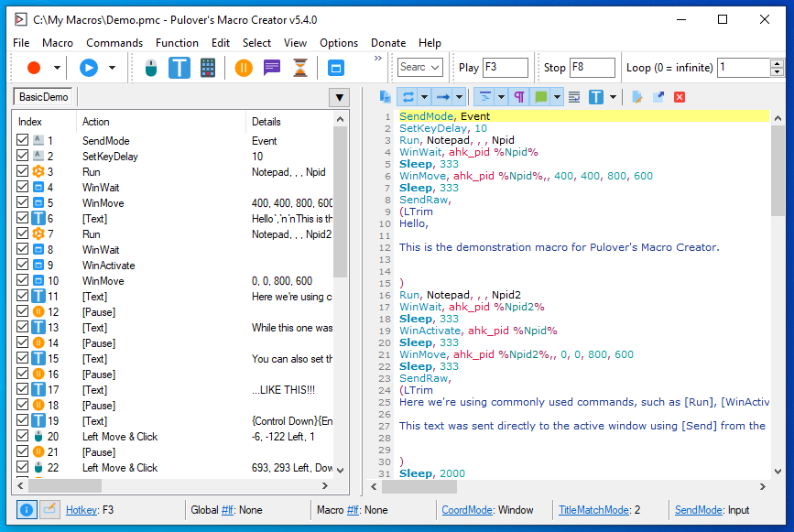The image size is (794, 532).
Task: Toggle the code indentation icon
Action: pos(485,97)
